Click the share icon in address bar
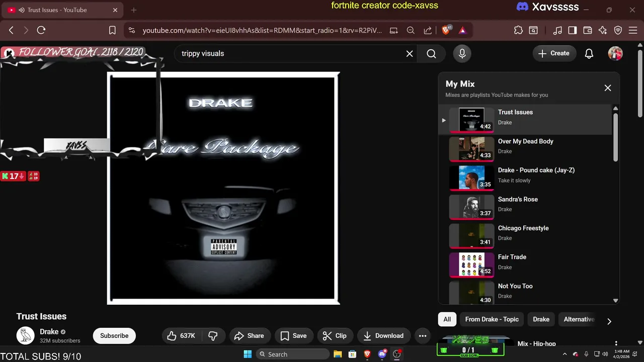 point(428,30)
